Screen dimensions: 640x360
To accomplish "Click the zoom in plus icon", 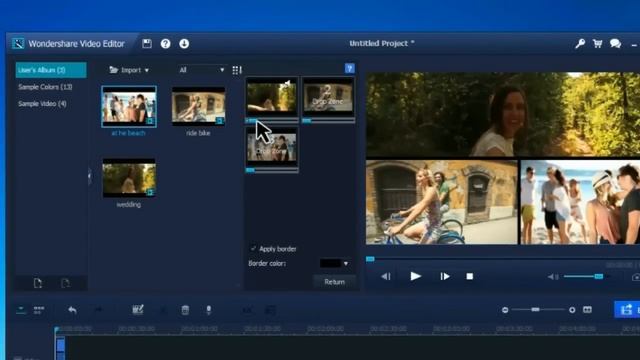I will point(572,310).
